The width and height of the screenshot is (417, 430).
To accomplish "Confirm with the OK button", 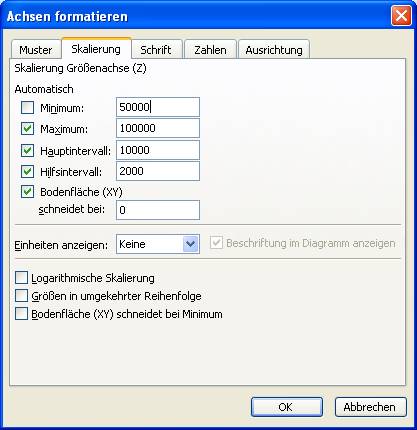I will pos(287,407).
